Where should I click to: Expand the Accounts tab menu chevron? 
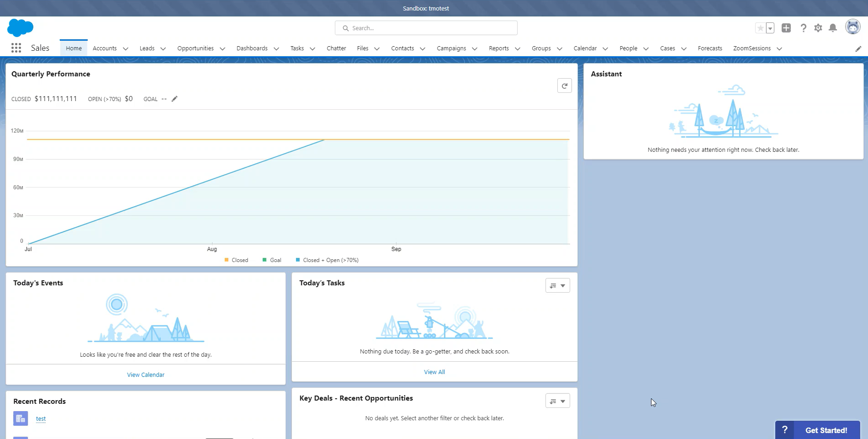126,49
